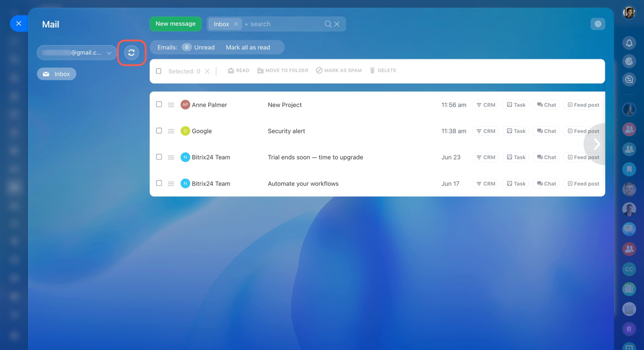The image size is (644, 350).
Task: Clear search with the X icon
Action: (337, 24)
